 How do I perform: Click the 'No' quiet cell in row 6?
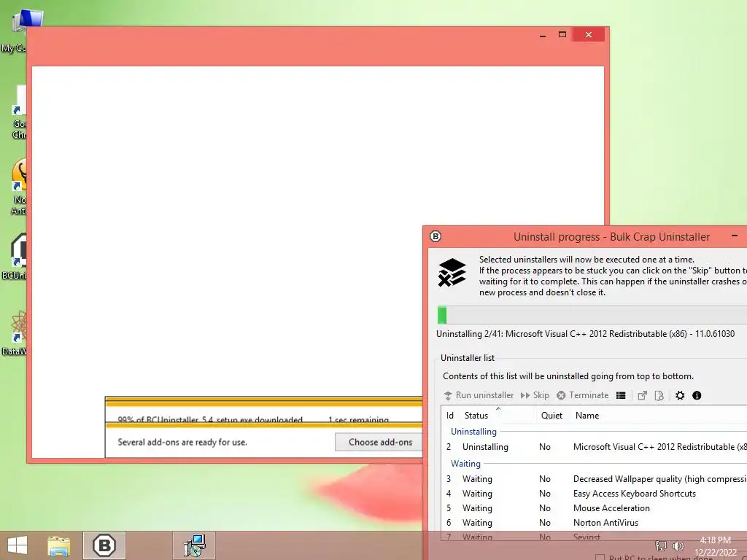544,522
